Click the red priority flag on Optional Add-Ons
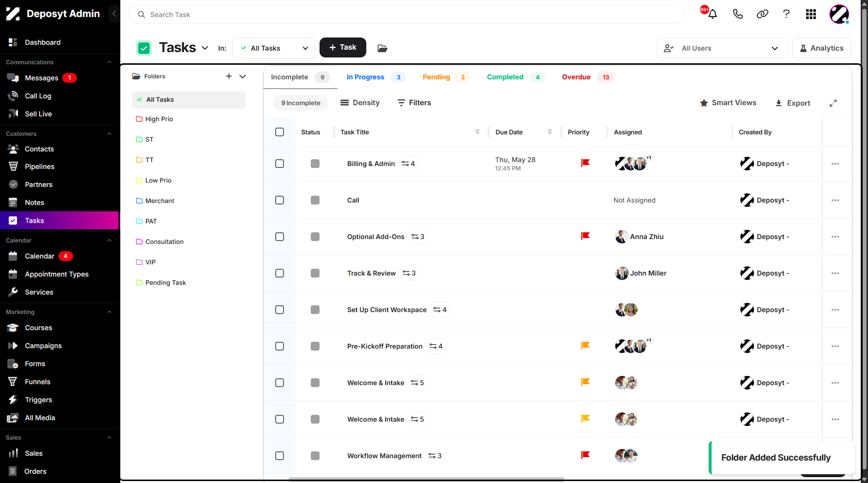Image resolution: width=868 pixels, height=483 pixels. pos(585,236)
